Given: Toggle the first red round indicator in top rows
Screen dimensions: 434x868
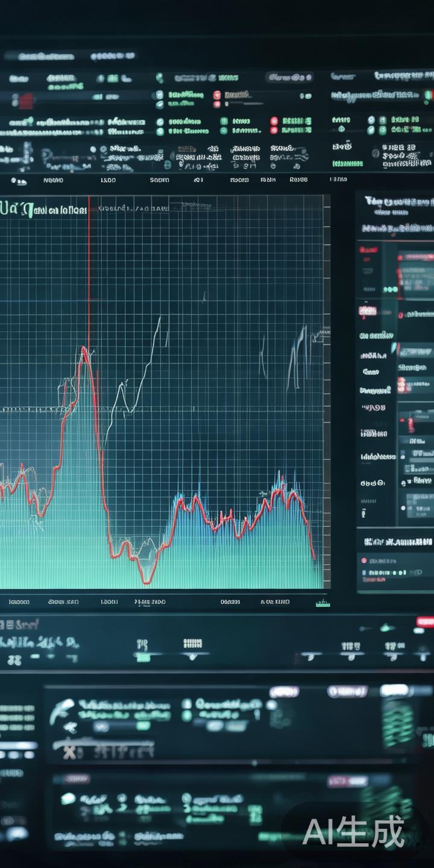Looking at the screenshot, I should [x=217, y=95].
